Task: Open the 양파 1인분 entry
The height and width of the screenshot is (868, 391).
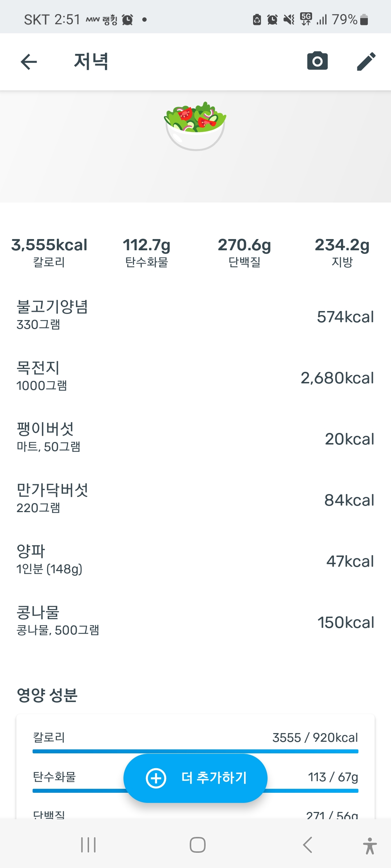Action: pos(195,560)
